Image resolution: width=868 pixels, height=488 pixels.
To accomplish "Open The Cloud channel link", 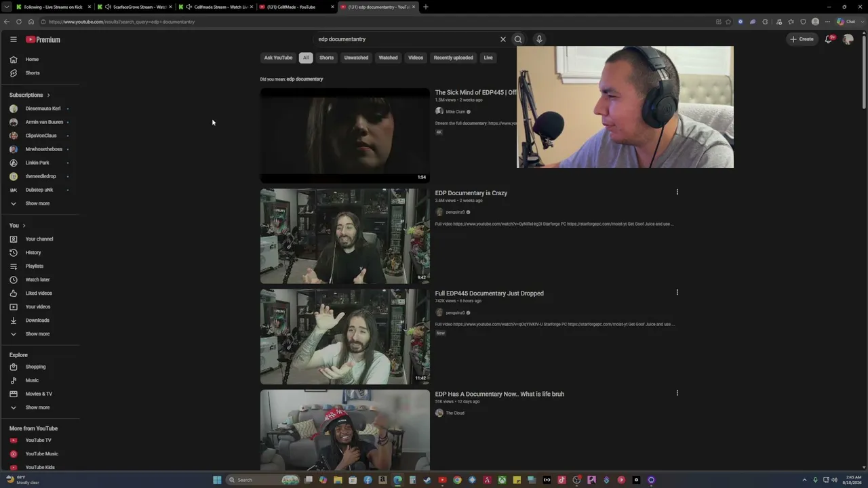I will (x=454, y=413).
